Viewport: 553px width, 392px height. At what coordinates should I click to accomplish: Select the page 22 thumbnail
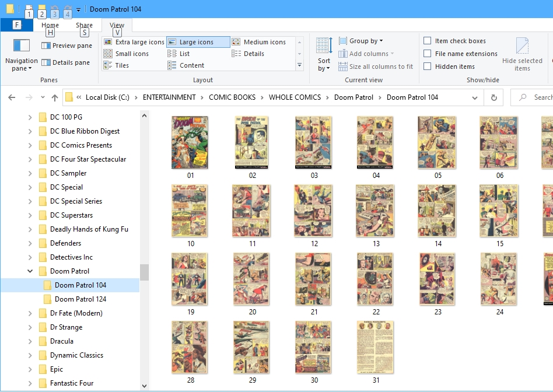(375, 279)
